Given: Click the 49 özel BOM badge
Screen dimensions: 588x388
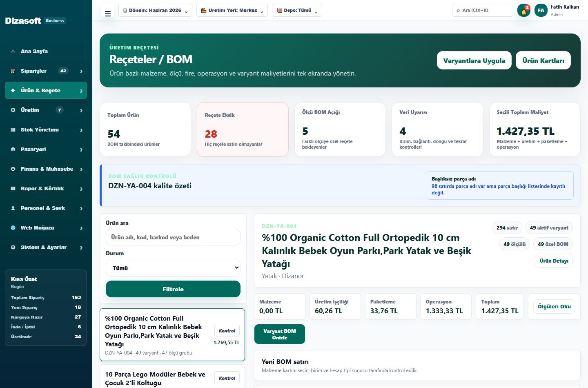Looking at the screenshot, I should click(x=553, y=244).
